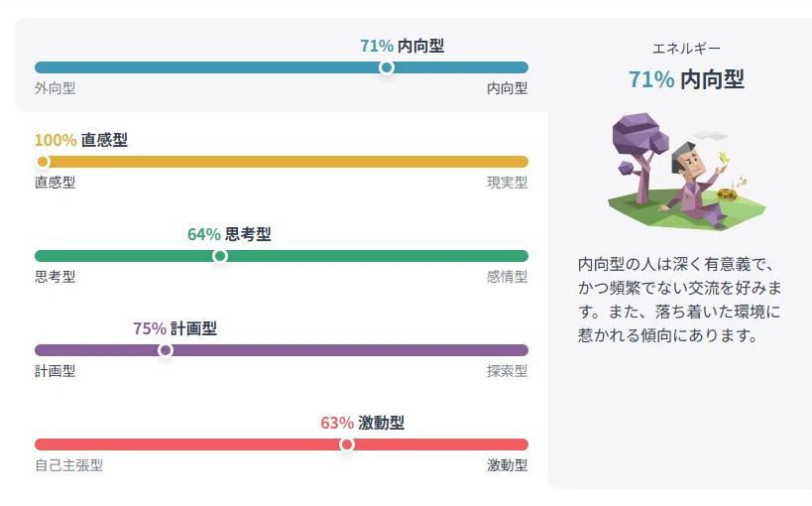Screen dimensions: 812x506
Task: Select the purple 計画型 trait bar
Action: pos(282,350)
